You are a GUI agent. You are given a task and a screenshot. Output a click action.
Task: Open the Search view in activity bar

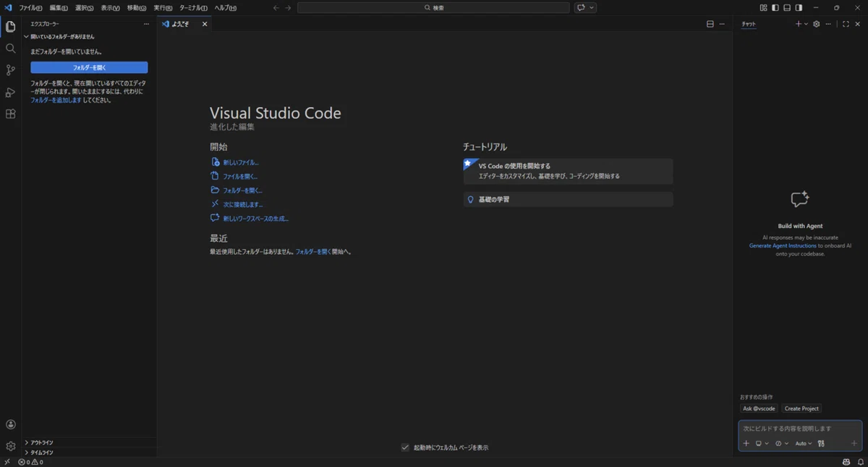click(10, 49)
